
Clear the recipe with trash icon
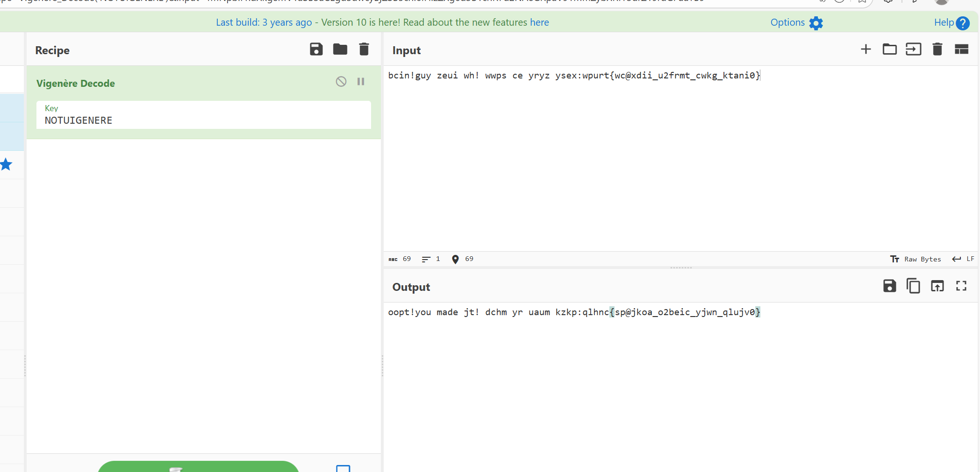(364, 49)
